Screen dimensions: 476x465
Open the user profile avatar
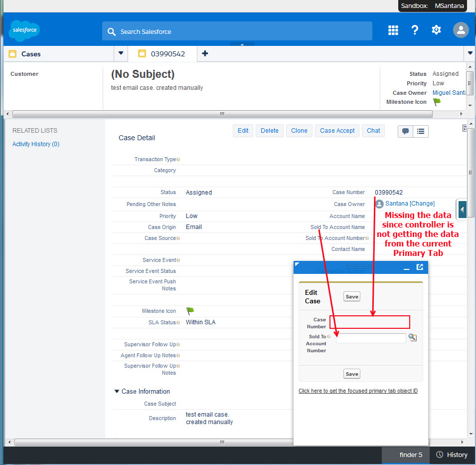tap(461, 30)
